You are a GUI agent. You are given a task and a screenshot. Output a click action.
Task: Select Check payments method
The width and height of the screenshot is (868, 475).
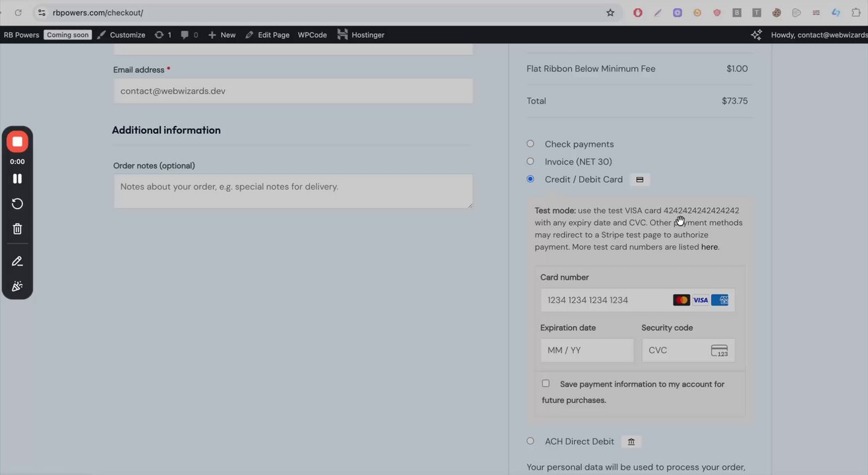[x=531, y=144]
